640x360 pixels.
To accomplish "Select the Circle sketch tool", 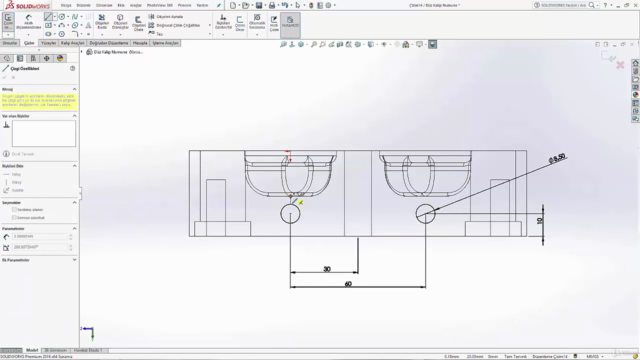I will [x=62, y=17].
